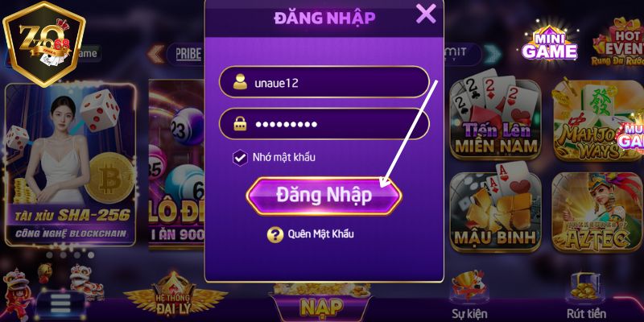
Task: Open the Hệ Thống Đại Lý emblem
Action: [175, 294]
